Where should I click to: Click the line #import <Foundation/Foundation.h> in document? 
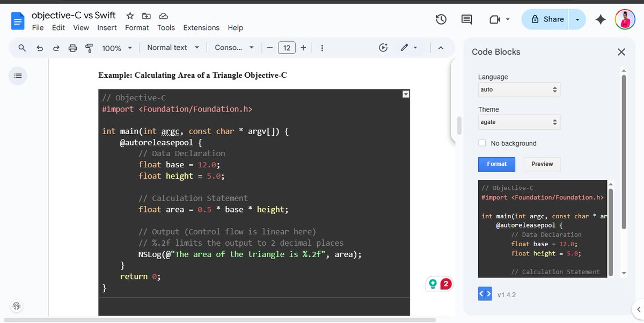pyautogui.click(x=177, y=109)
